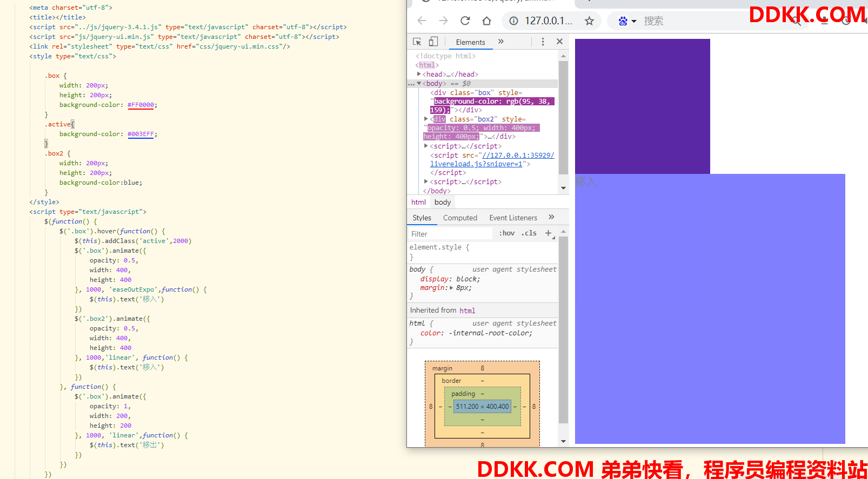Viewport: 868px width, 479px height.
Task: Click the border label in box model
Action: click(x=451, y=381)
